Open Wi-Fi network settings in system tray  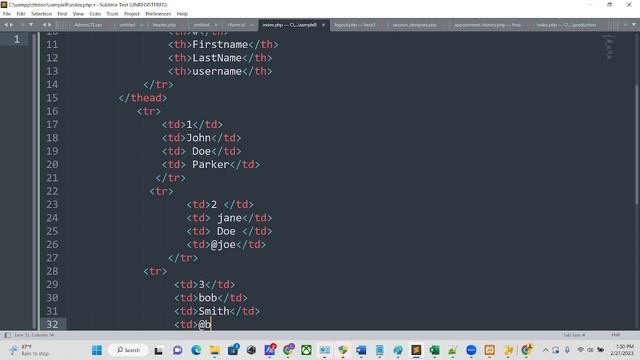point(580,350)
